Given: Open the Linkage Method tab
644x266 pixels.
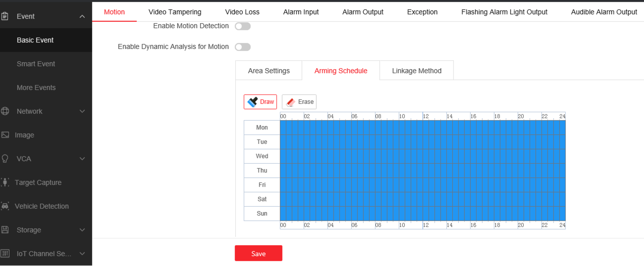Looking at the screenshot, I should click(x=417, y=71).
